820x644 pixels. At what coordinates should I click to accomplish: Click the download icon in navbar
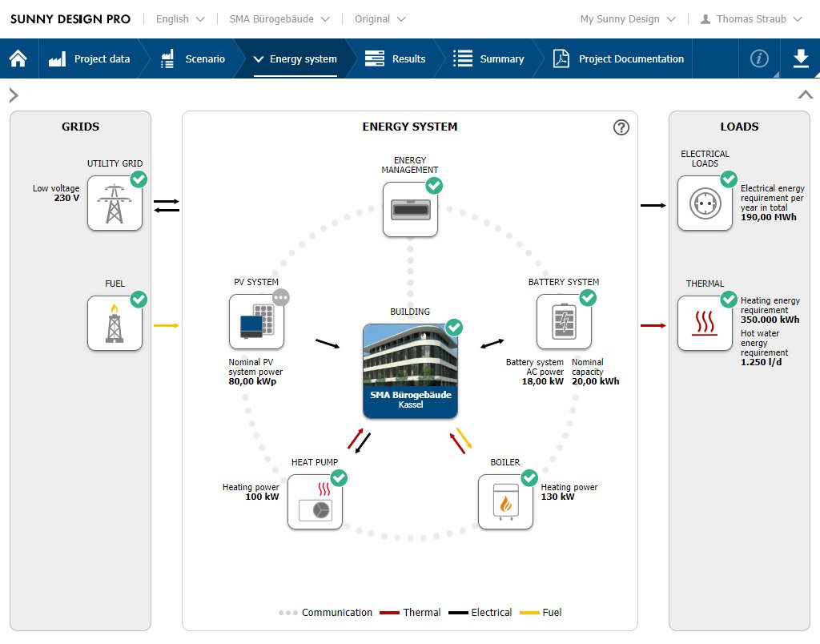click(801, 58)
